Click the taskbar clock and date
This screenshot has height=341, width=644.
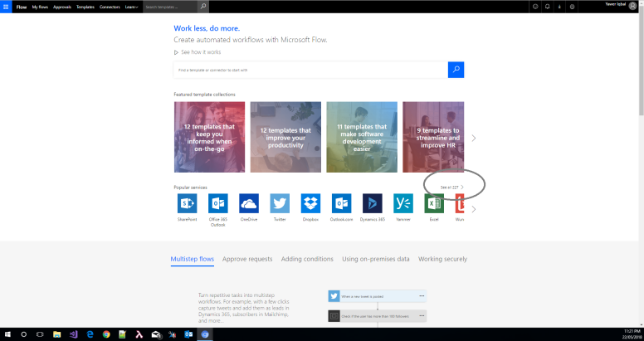[x=632, y=334]
